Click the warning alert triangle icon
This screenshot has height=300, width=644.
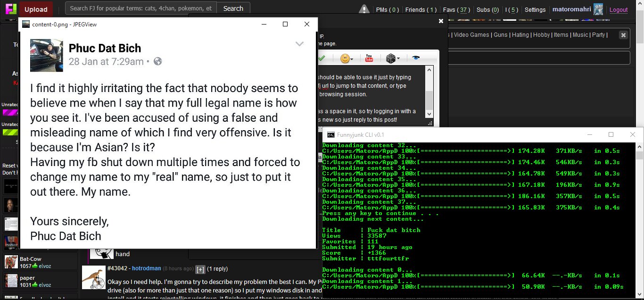click(364, 9)
